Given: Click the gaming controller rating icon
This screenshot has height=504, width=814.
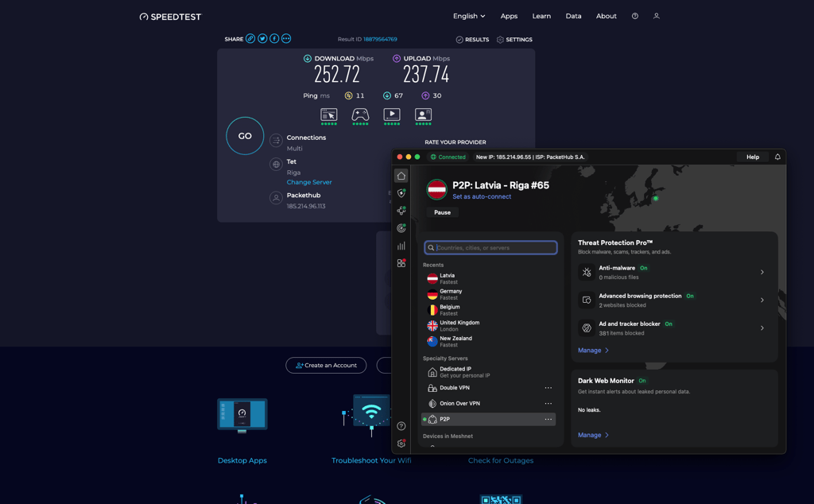Looking at the screenshot, I should point(360,116).
